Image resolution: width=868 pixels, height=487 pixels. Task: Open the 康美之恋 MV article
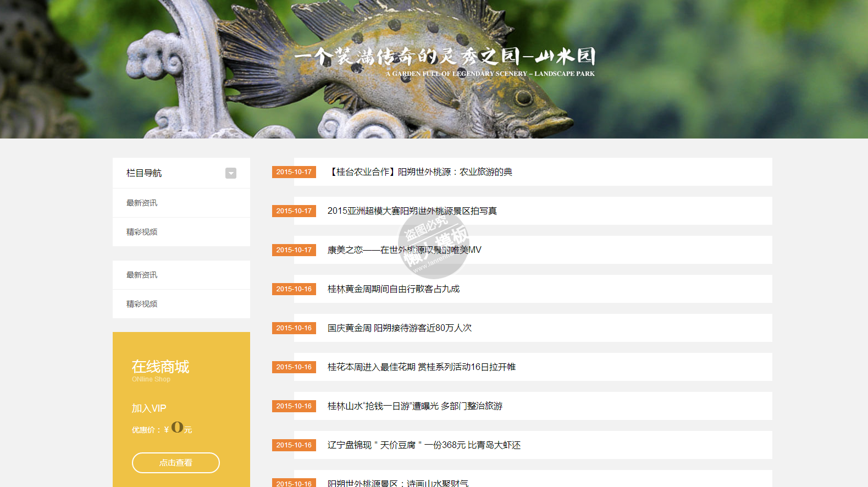pyautogui.click(x=404, y=250)
